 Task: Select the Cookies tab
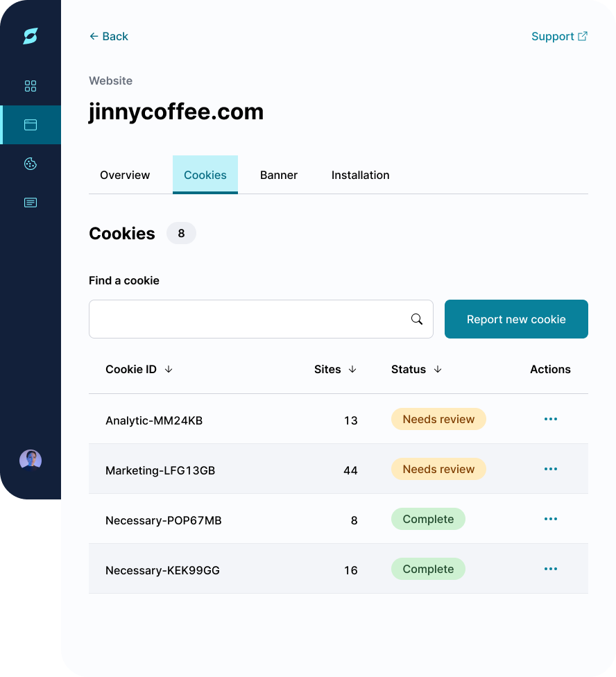click(205, 175)
